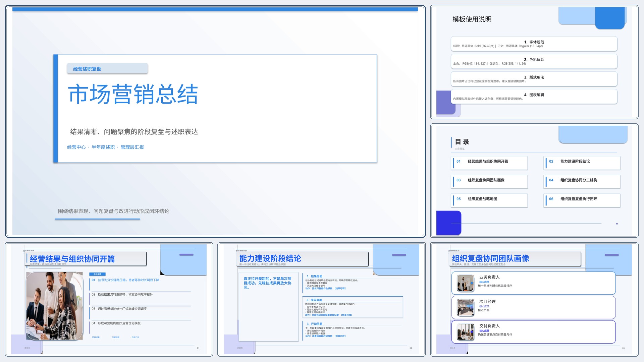Open the 模板使用说明 slide heading
This screenshot has height=362, width=644.
472,19
